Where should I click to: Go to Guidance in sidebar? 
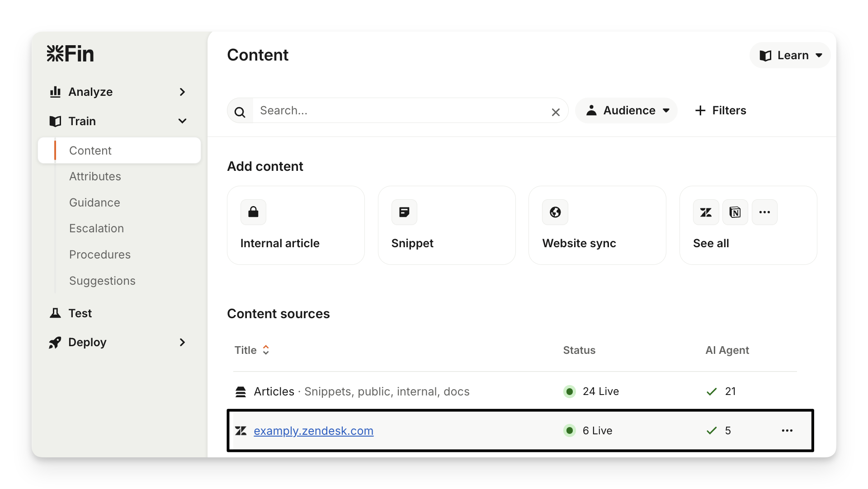pyautogui.click(x=94, y=202)
